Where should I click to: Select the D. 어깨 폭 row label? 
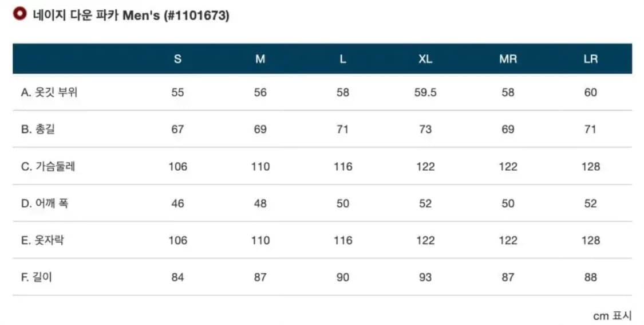pos(44,203)
